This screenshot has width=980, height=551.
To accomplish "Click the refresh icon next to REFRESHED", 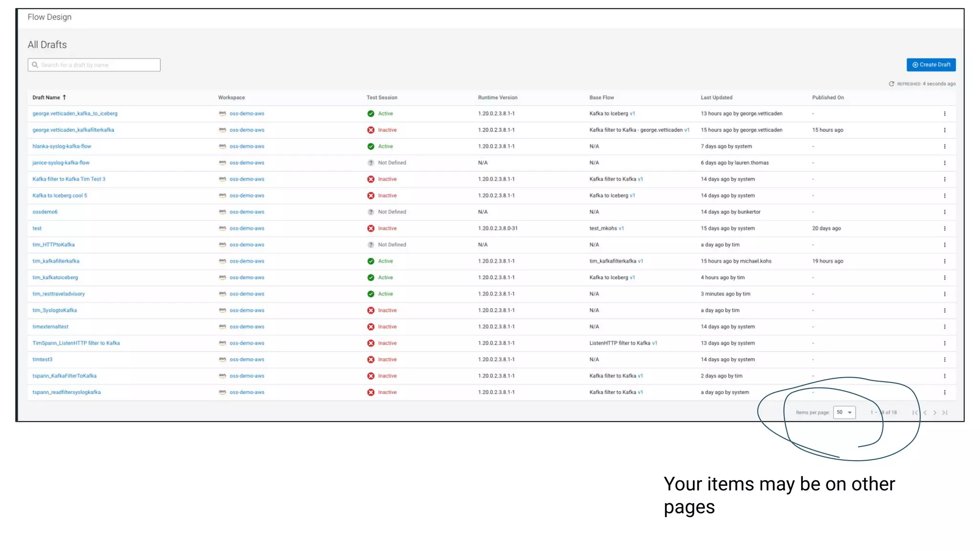I will point(891,84).
